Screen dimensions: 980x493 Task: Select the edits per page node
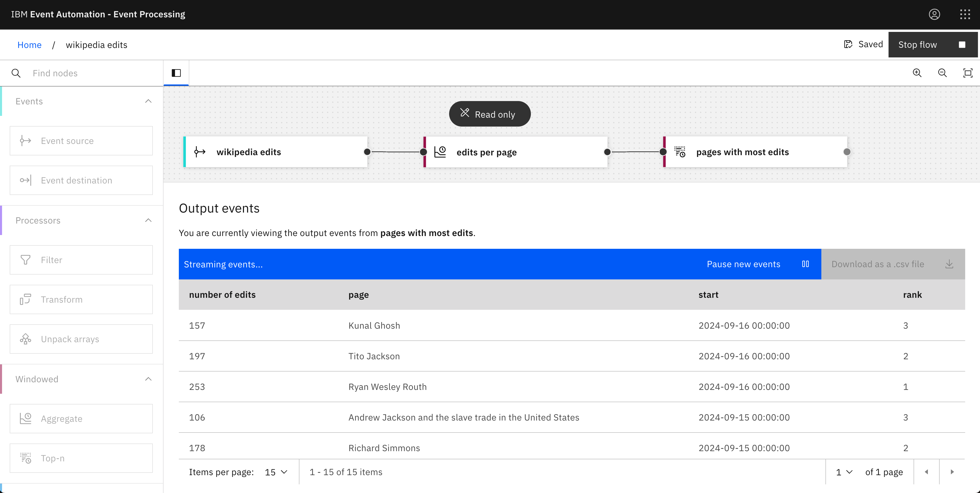tap(516, 152)
